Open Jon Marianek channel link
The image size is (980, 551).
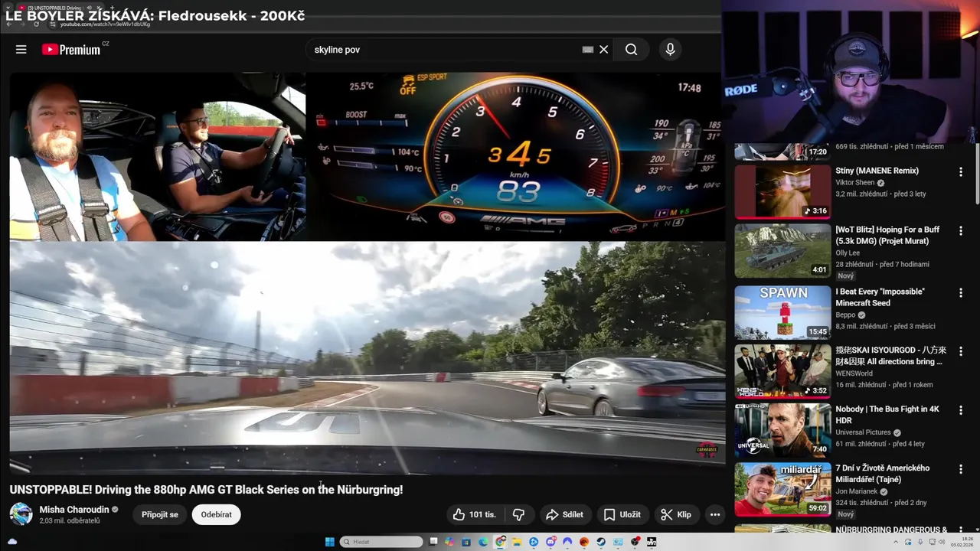[x=856, y=492]
